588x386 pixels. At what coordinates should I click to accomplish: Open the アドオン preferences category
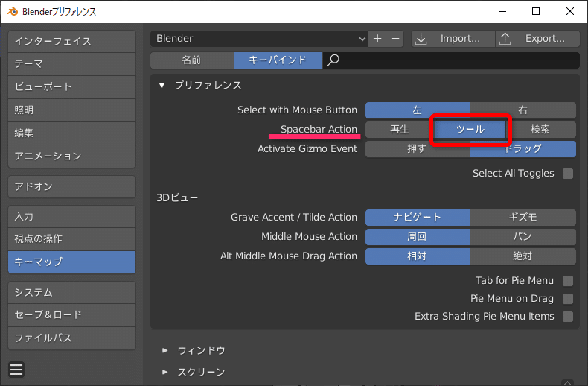(71, 186)
